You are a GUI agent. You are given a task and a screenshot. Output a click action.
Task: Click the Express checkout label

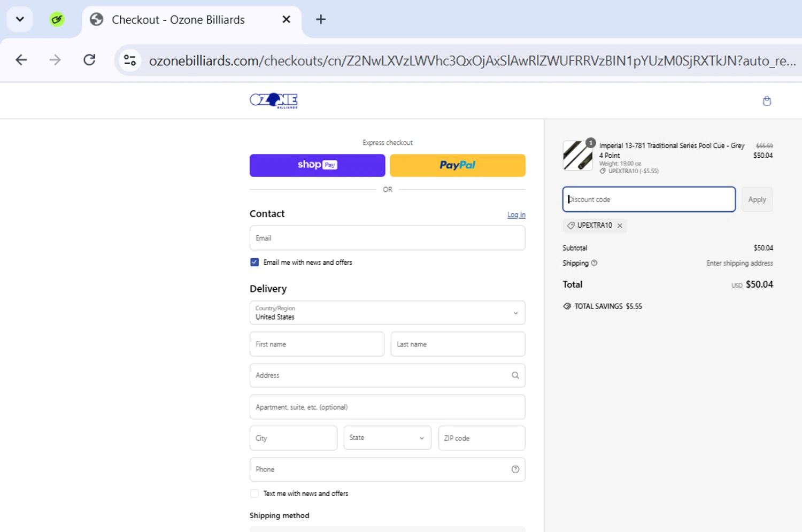click(x=388, y=143)
